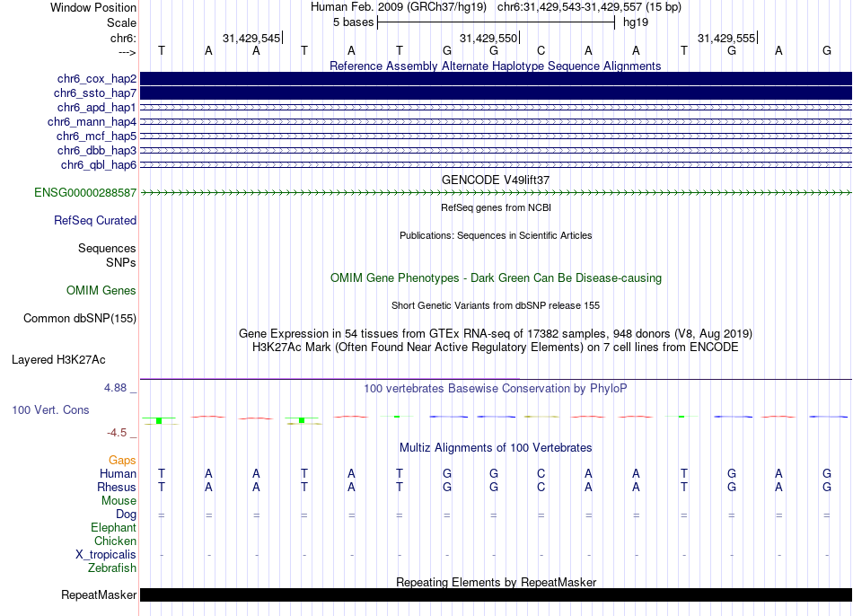The height and width of the screenshot is (616, 853).
Task: Click the 4.88 PhyloP upper scale value
Action: [x=115, y=388]
